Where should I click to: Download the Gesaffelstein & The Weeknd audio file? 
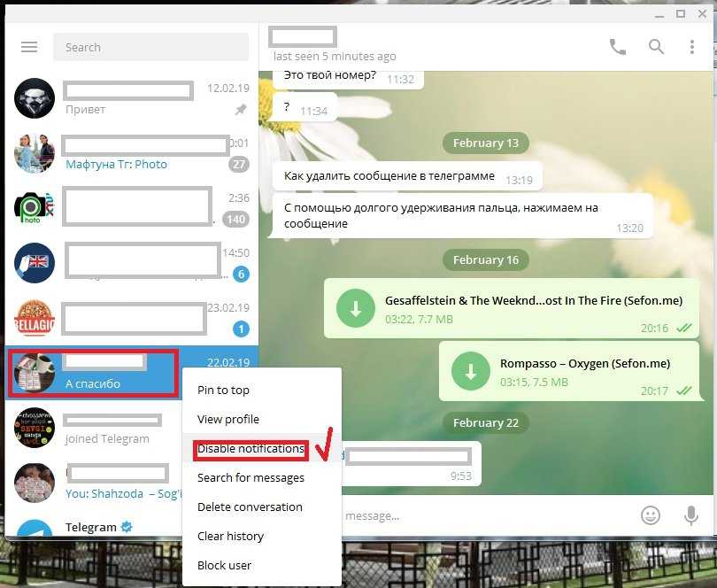coord(355,308)
